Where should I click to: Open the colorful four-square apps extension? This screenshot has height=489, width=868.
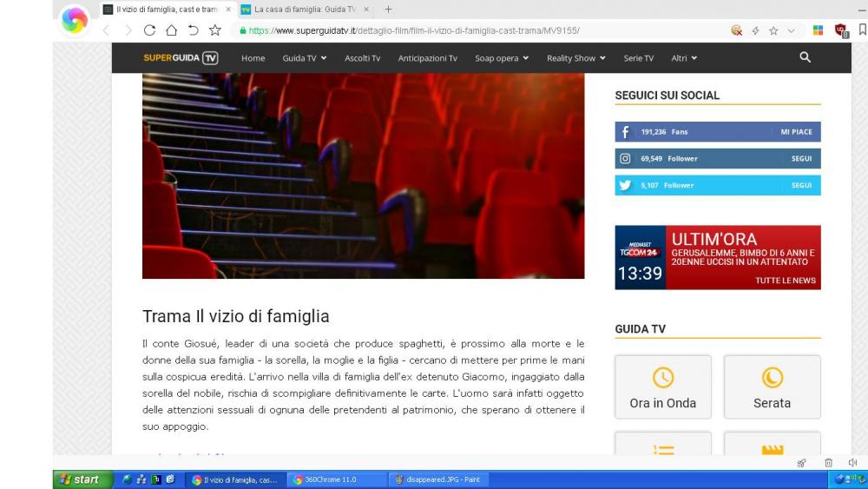[x=818, y=30]
